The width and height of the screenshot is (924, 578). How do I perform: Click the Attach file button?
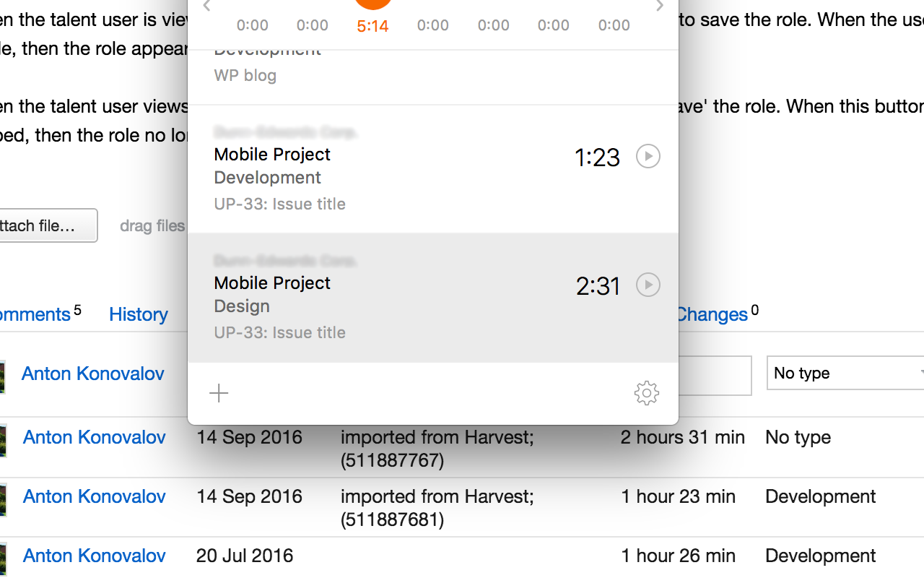pyautogui.click(x=48, y=225)
